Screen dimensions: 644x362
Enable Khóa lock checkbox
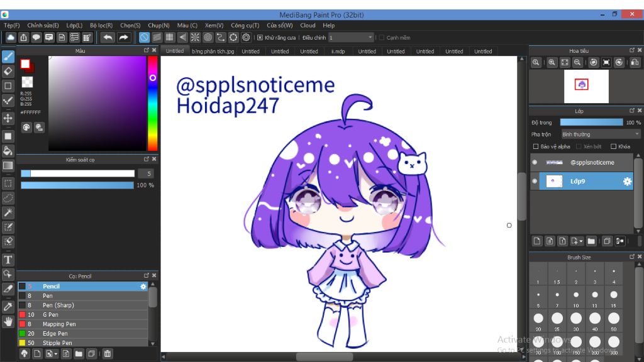point(614,146)
